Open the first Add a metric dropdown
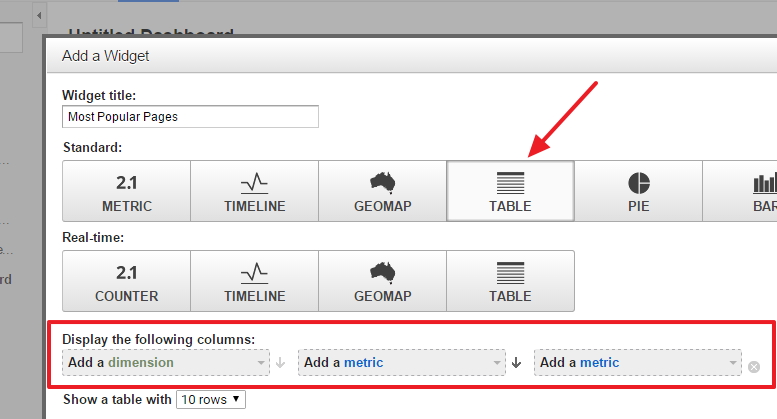The height and width of the screenshot is (419, 777). [x=402, y=363]
